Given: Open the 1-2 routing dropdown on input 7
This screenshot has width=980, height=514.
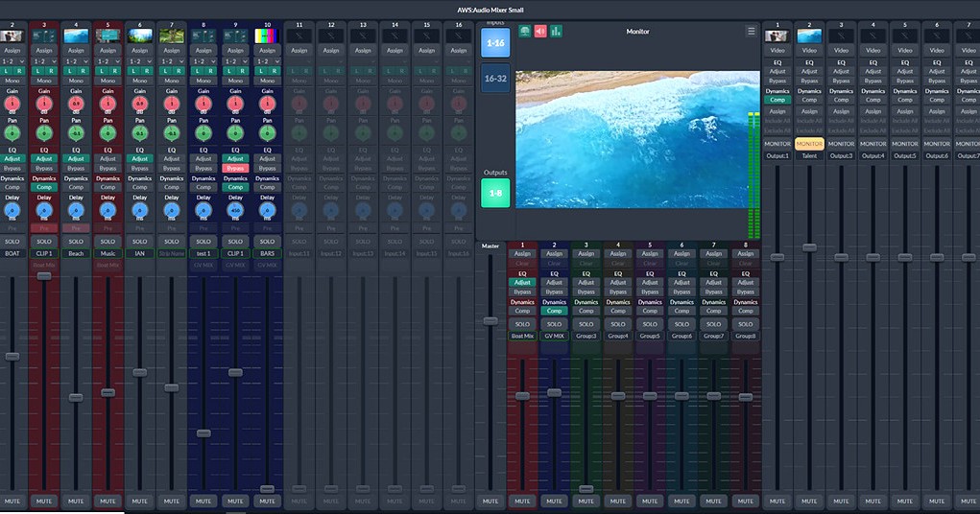Looking at the screenshot, I should click(171, 61).
